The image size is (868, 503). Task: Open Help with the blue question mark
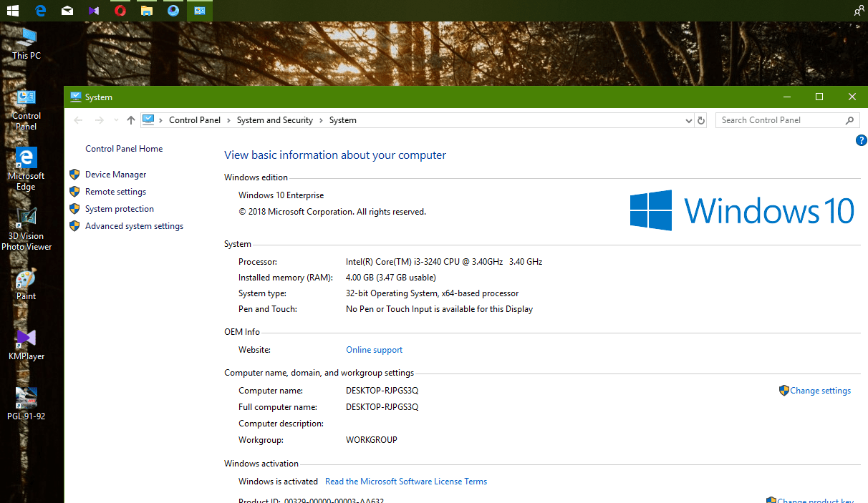click(862, 140)
